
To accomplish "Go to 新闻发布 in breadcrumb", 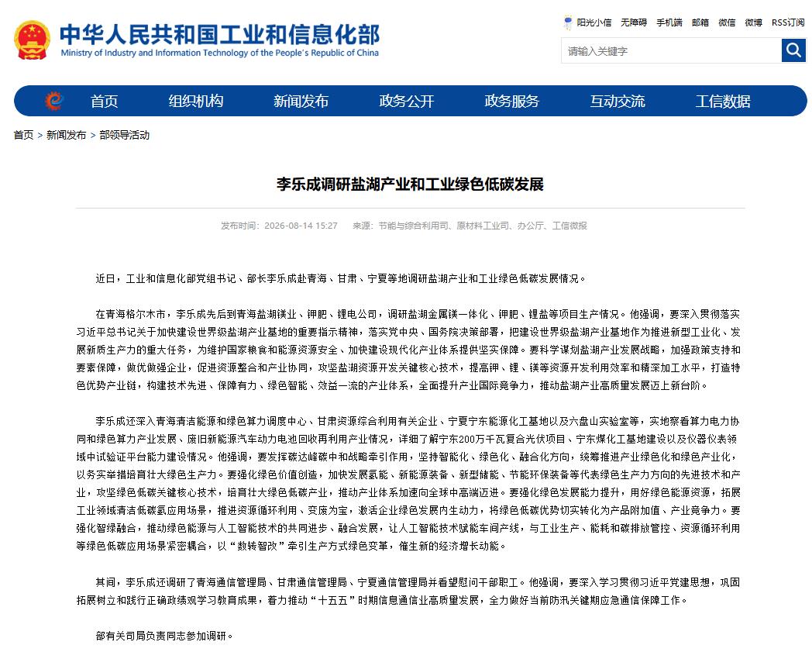I will (x=67, y=135).
